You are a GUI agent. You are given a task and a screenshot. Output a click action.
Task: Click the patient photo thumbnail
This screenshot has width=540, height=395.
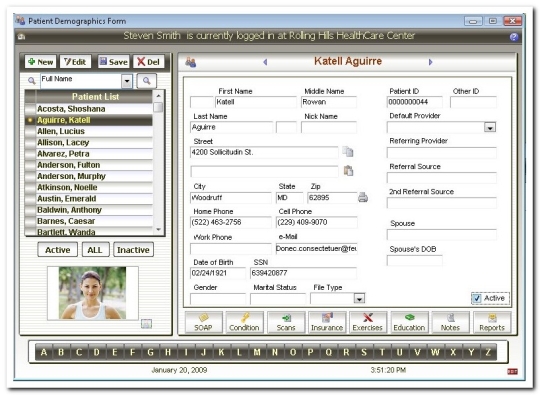(x=92, y=293)
